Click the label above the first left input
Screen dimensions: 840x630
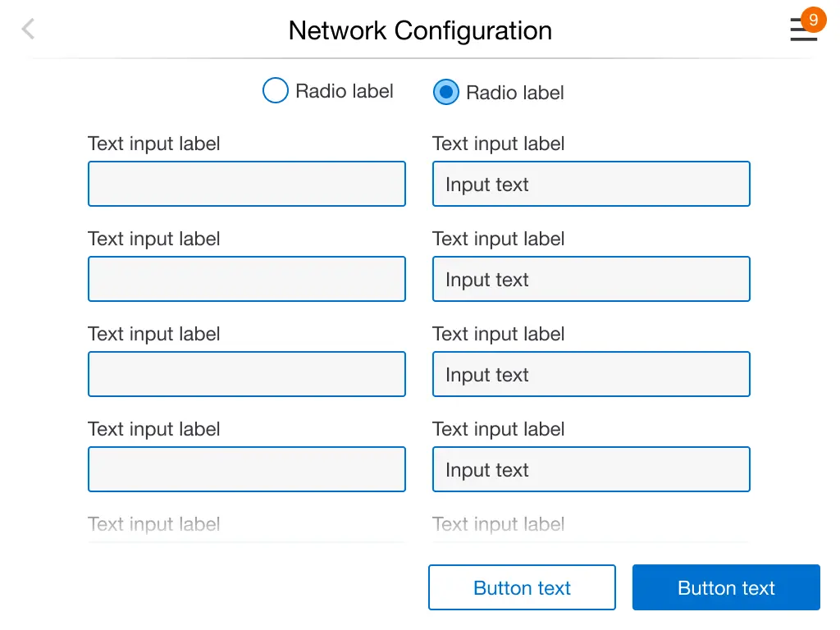point(154,144)
